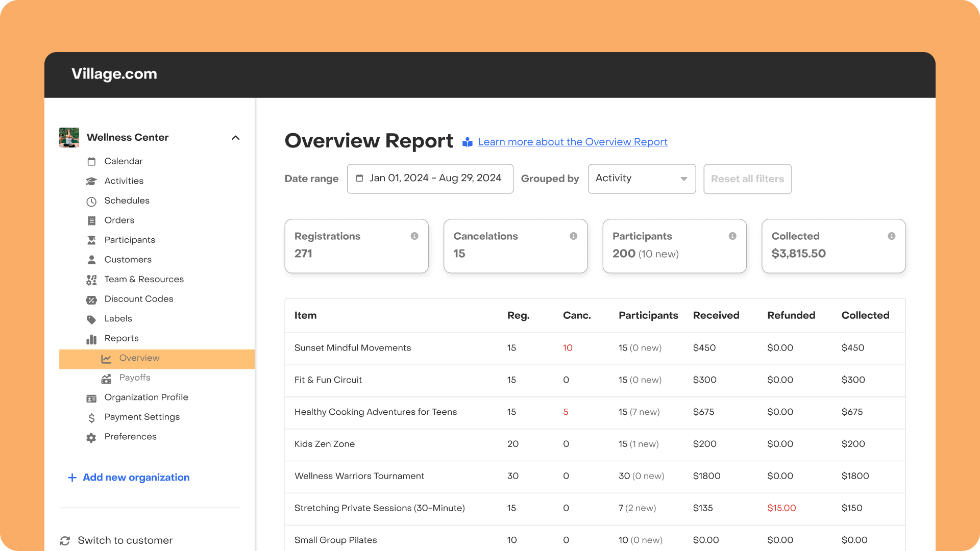Click the Team & Resources icon
The width and height of the screenshot is (980, 551).
tap(91, 280)
